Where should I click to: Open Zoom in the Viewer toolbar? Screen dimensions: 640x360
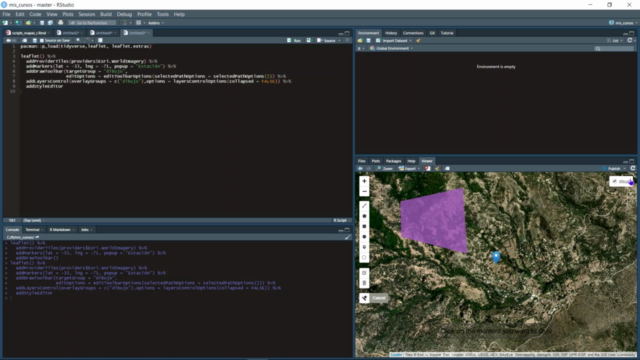384,168
